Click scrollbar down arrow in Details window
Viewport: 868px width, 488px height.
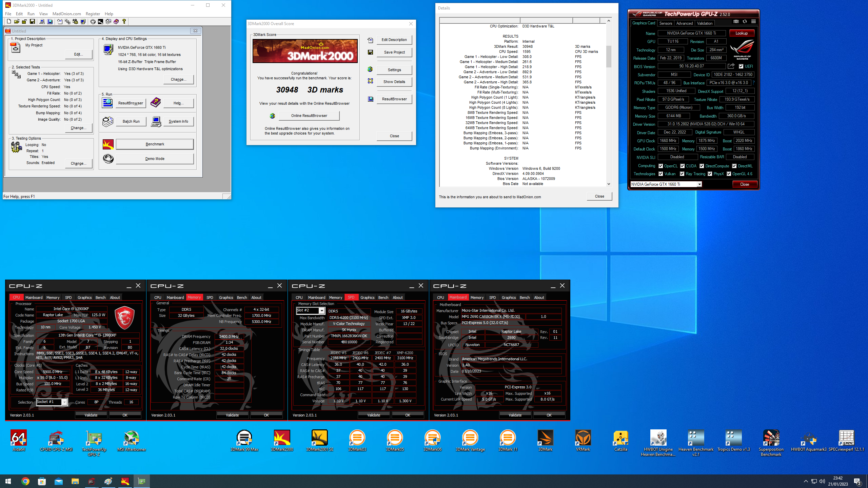[x=609, y=184]
